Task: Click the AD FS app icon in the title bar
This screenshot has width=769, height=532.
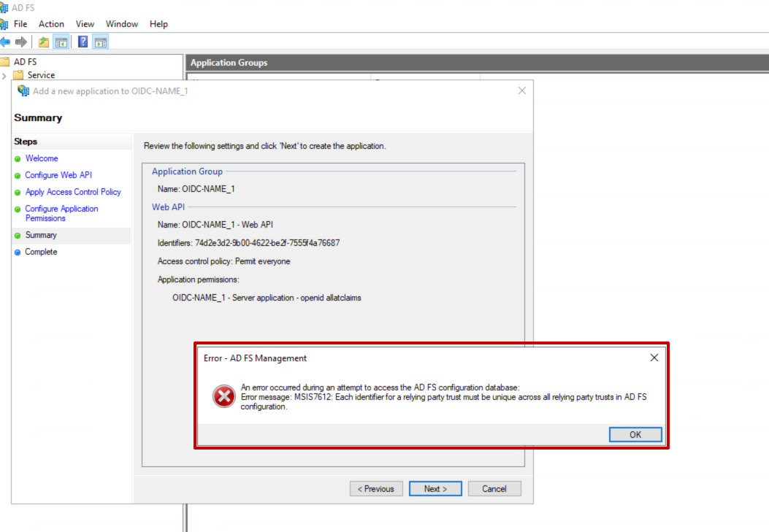Action: tap(4, 8)
